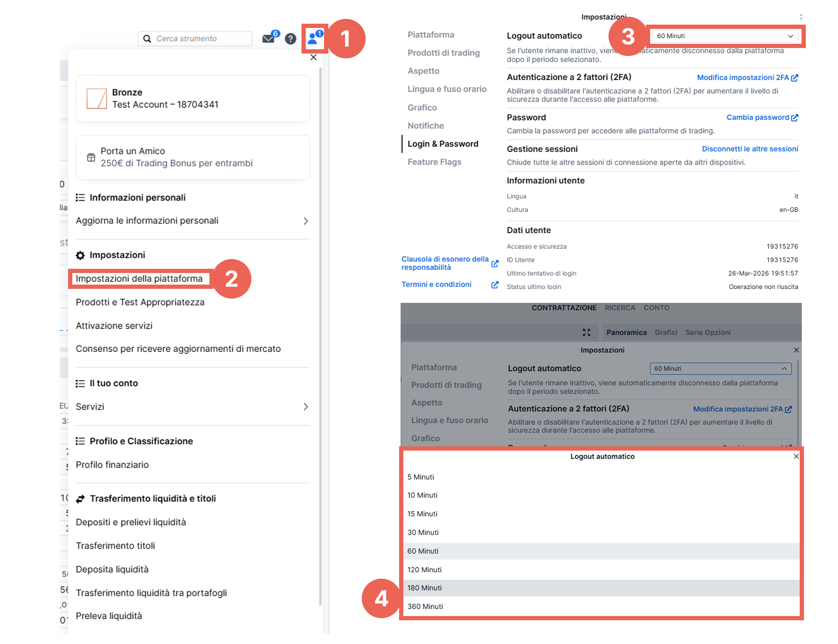The height and width of the screenshot is (644, 838).
Task: Select 5 Minuti logout option
Action: pos(601,477)
